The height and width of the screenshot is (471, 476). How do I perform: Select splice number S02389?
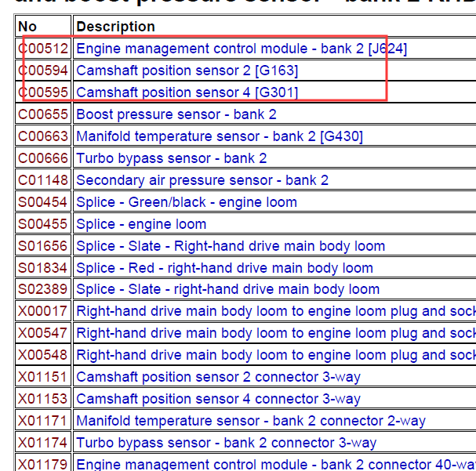coord(43,289)
